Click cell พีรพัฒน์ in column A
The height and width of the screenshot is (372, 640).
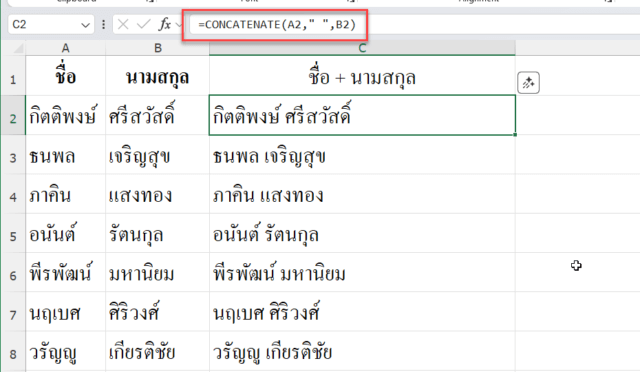point(66,272)
